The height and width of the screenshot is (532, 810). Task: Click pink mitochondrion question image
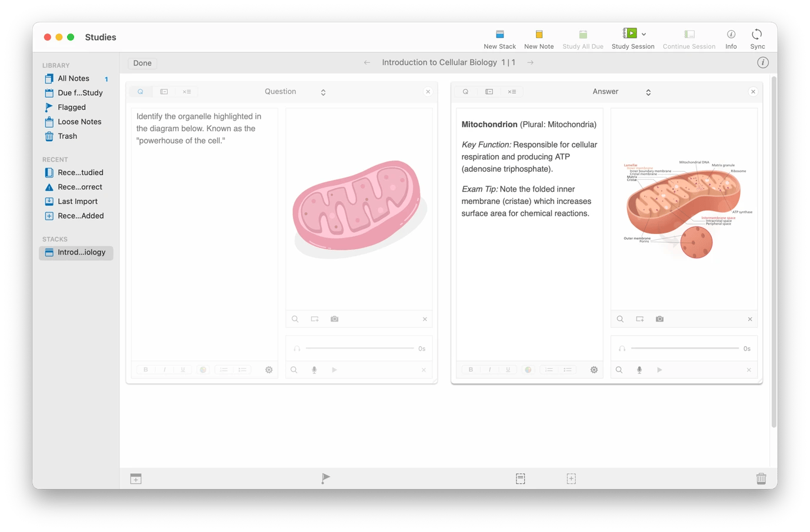pos(359,209)
